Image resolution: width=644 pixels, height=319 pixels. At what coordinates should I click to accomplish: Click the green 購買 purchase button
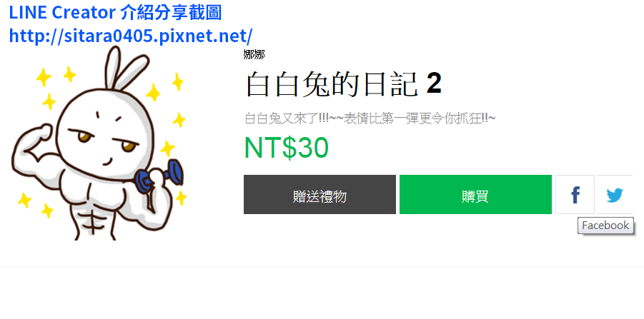coord(475,195)
